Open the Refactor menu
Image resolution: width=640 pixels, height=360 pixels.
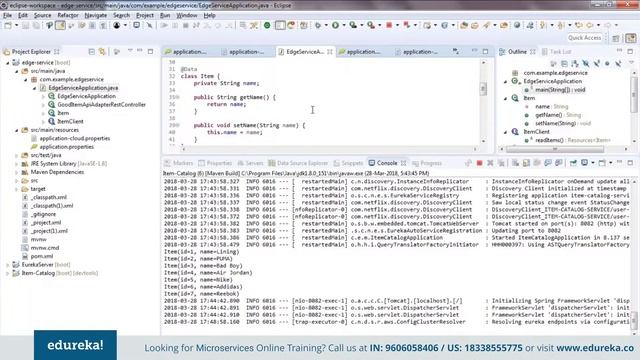(68, 16)
